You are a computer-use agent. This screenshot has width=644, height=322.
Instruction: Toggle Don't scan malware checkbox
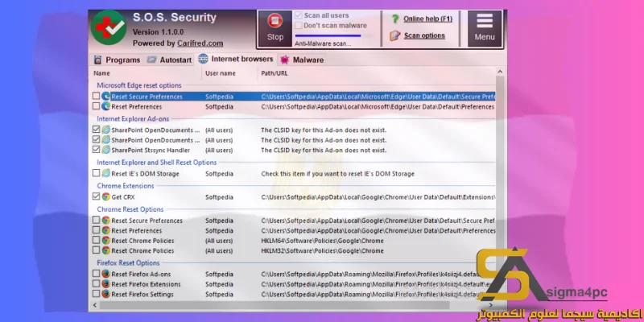point(299,26)
